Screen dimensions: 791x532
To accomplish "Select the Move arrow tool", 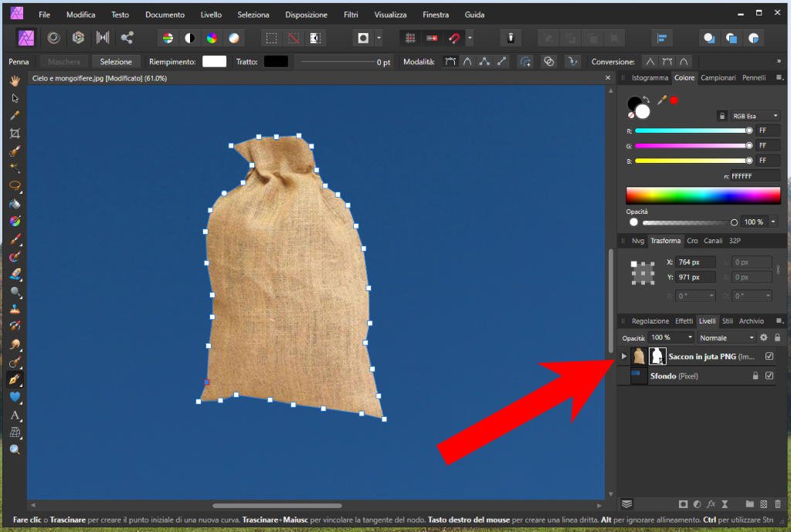I will [x=15, y=98].
